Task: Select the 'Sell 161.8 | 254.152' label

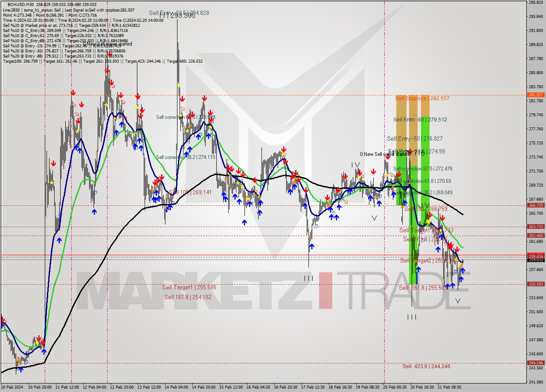Action: click(188, 297)
